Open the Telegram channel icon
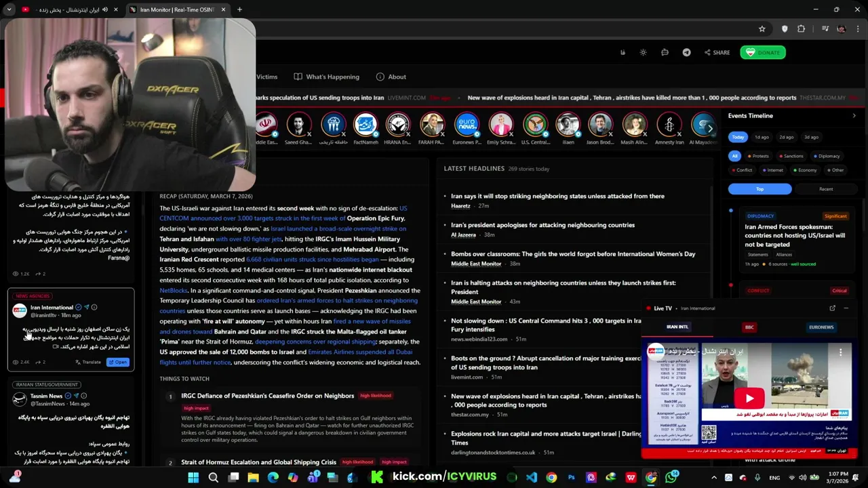 686,52
